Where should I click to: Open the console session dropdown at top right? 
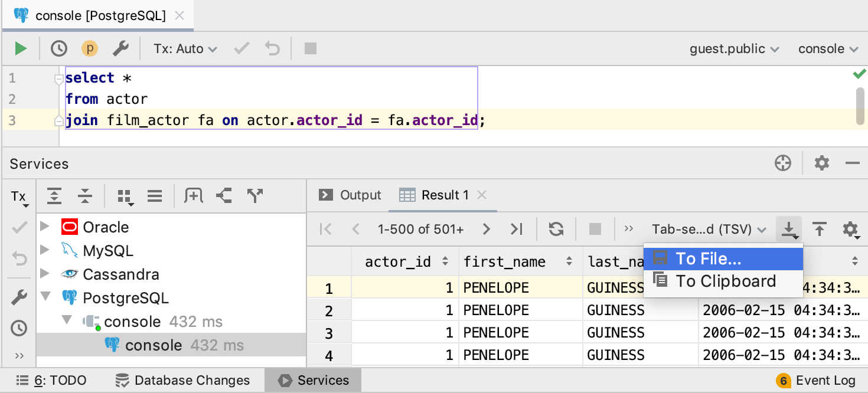828,48
